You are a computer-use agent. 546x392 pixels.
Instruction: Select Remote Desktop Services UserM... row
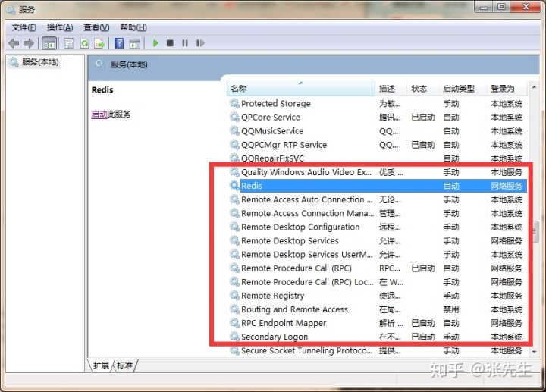point(378,255)
